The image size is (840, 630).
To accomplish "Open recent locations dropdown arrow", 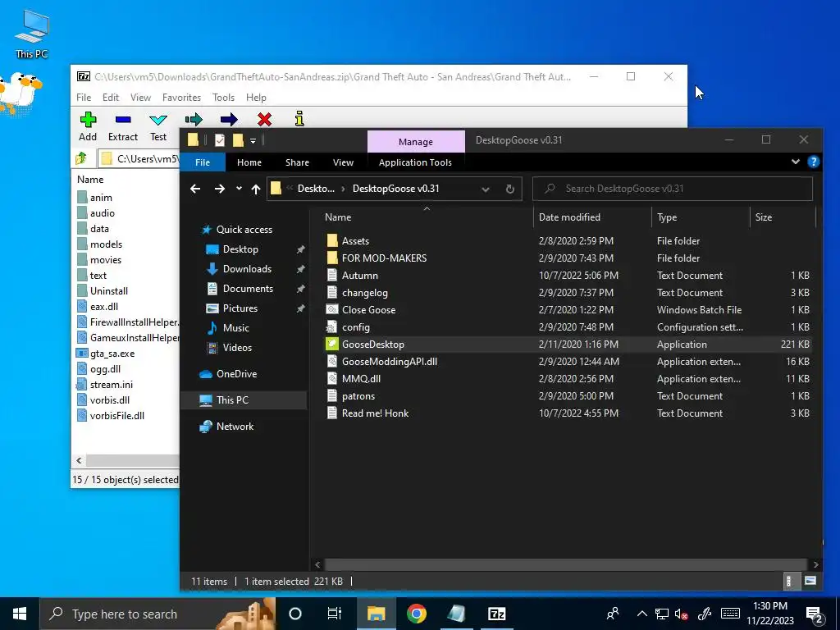I will coord(239,189).
